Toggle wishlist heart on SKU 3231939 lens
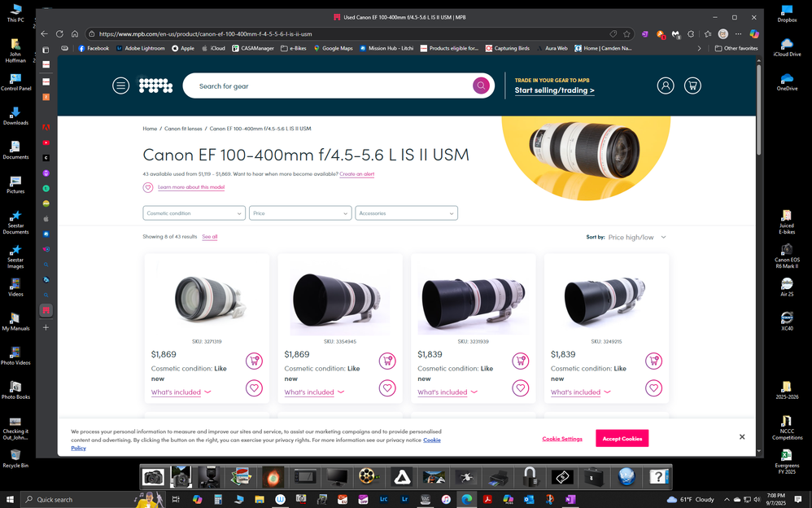The width and height of the screenshot is (812, 508). (x=520, y=388)
